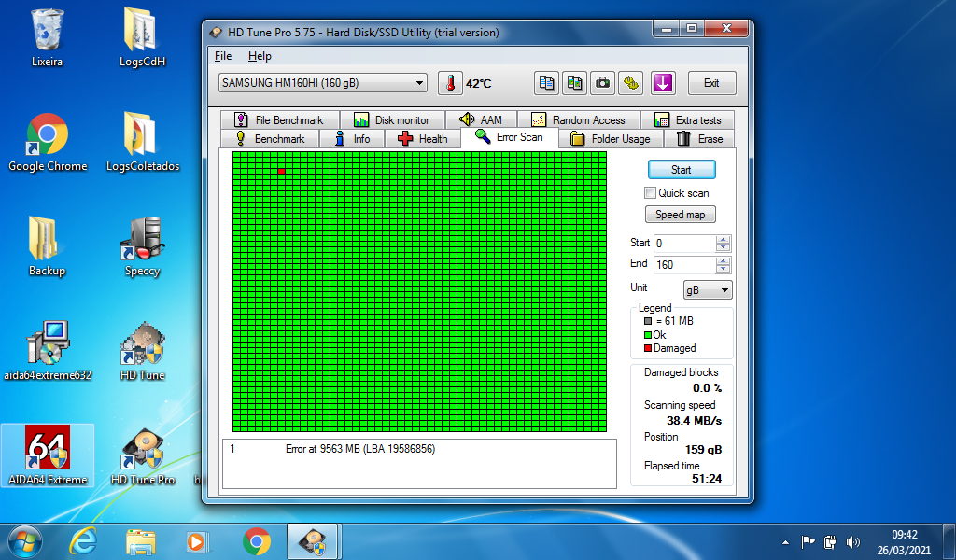The image size is (956, 560).
Task: Copy screenshot to clipboard icon
Action: point(574,83)
